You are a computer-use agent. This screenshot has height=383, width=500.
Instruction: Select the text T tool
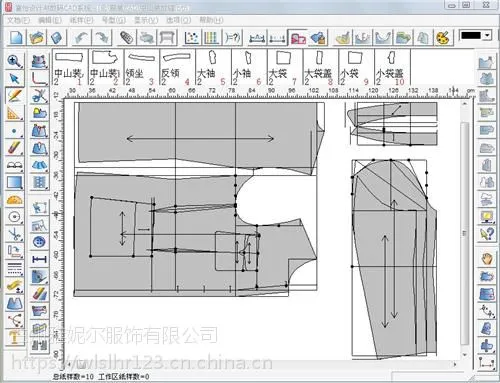[14, 338]
